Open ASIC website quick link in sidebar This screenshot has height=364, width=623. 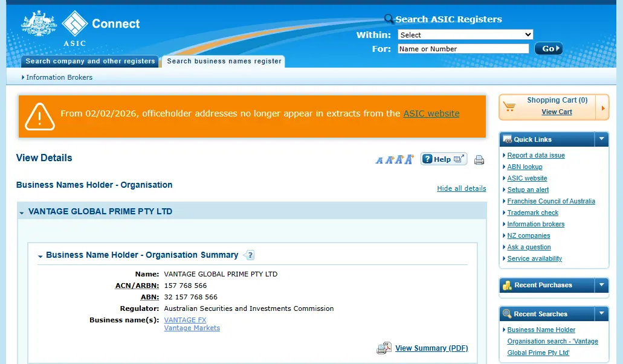point(527,178)
